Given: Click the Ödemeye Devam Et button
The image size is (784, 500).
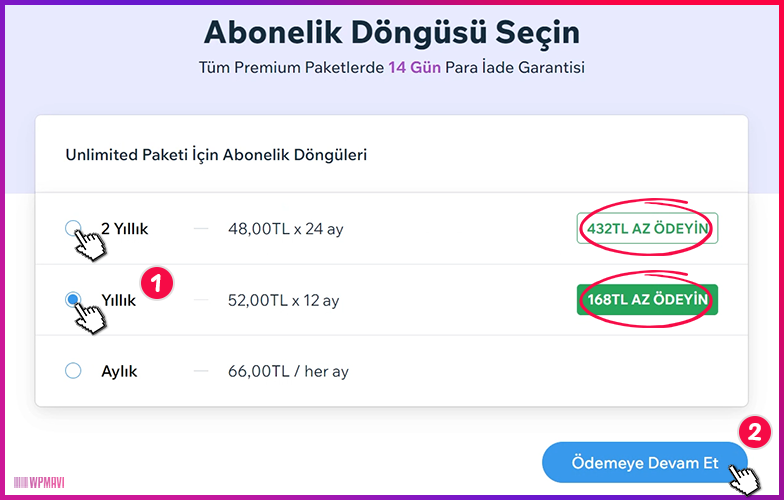Looking at the screenshot, I should 644,462.
